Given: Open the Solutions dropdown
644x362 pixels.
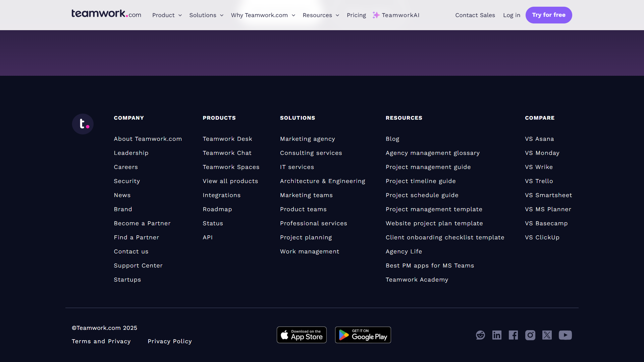Looking at the screenshot, I should tap(206, 15).
